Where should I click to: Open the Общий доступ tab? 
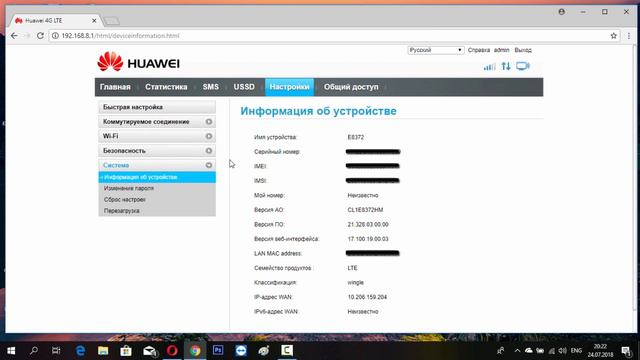351,87
